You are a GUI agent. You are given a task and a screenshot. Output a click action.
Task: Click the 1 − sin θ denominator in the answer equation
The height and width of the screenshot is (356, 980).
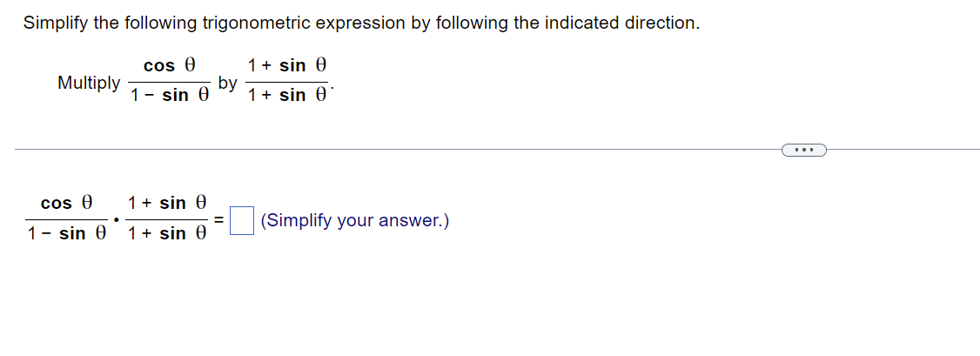tap(66, 234)
